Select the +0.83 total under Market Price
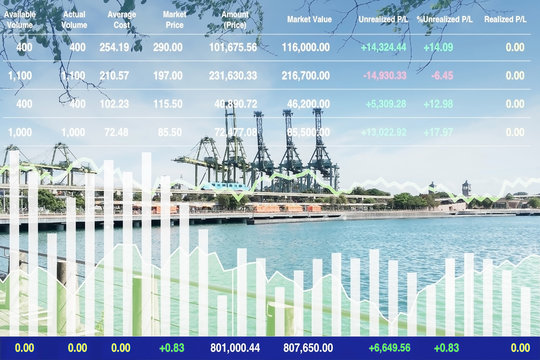 [x=172, y=348]
